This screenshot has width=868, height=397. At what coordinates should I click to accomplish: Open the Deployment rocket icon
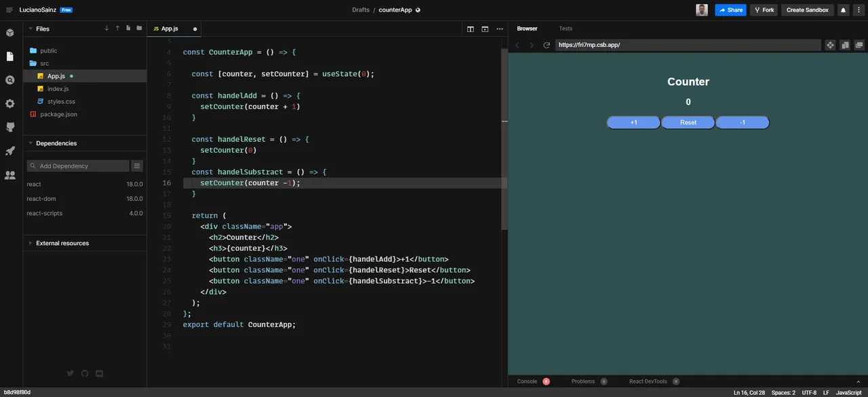(9, 151)
